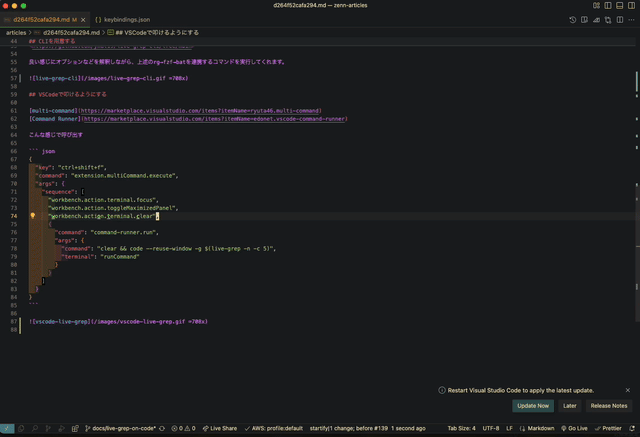The height and width of the screenshot is (437, 640).
Task: Click the vscode-live-grep.gif image text on line 87
Action: click(118, 322)
